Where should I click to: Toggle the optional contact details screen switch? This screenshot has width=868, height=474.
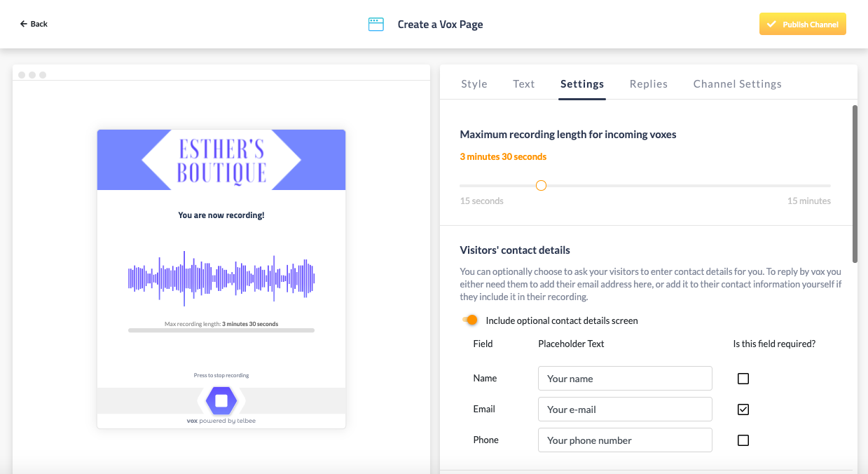tap(470, 320)
